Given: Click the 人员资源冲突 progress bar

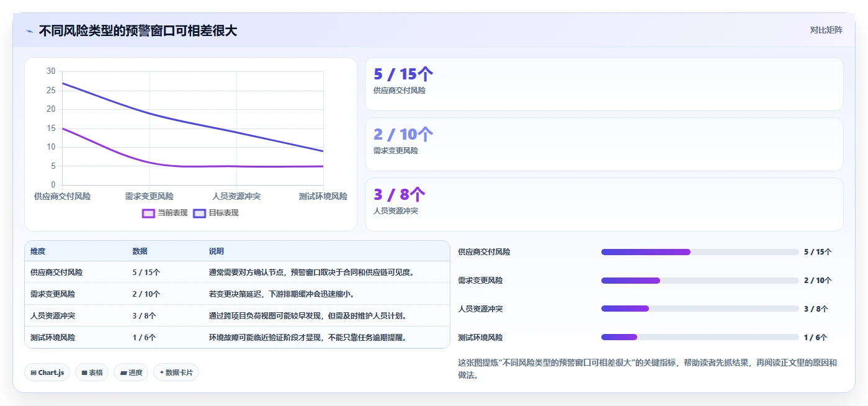Looking at the screenshot, I should click(700, 309).
